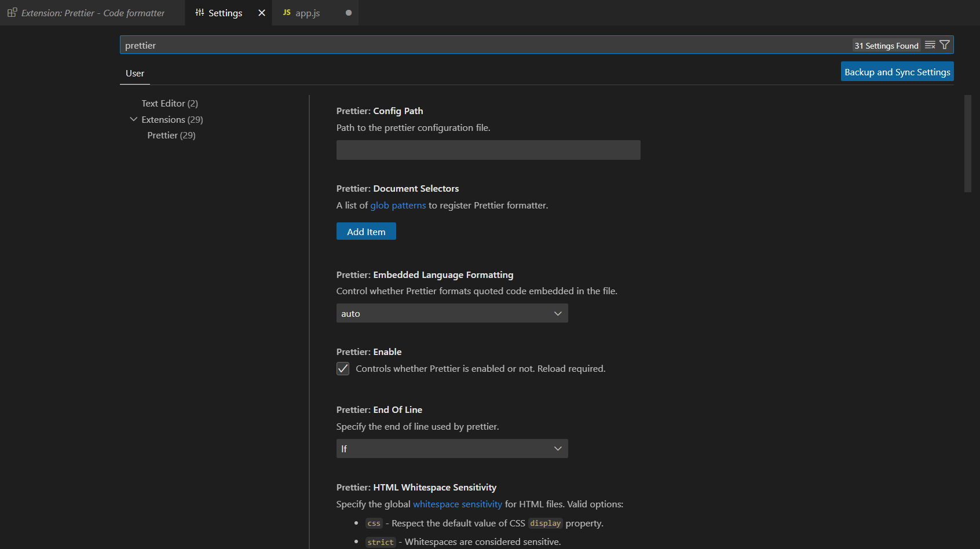Image resolution: width=980 pixels, height=549 pixels.
Task: Switch to the Prettier extension tab
Action: pos(93,13)
